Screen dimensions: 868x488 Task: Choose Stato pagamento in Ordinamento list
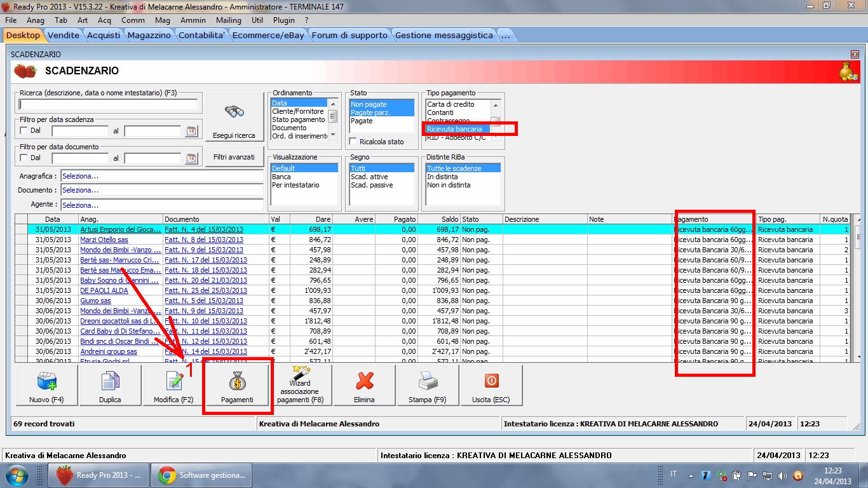299,119
